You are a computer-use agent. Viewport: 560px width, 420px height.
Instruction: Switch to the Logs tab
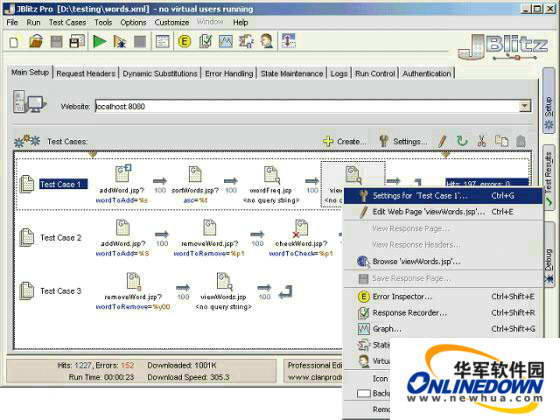pyautogui.click(x=339, y=74)
